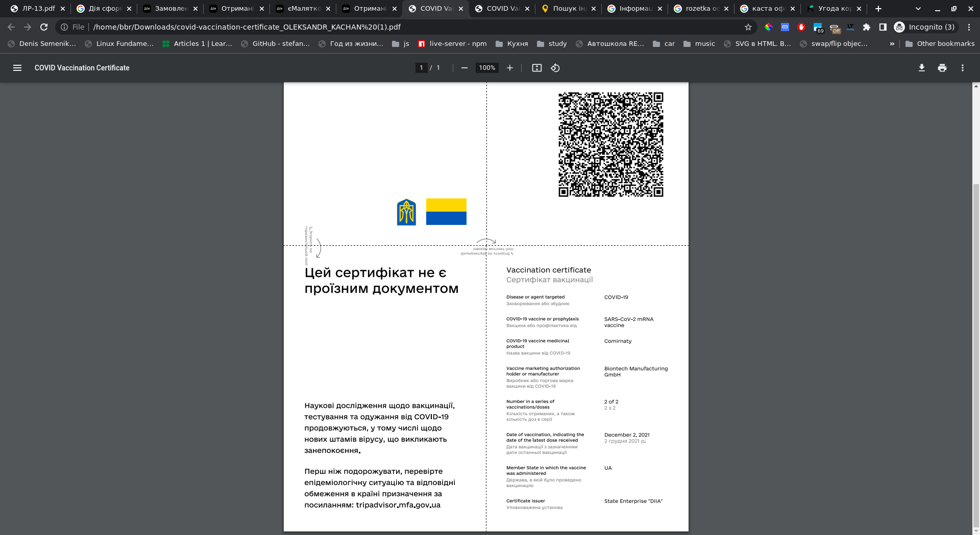The height and width of the screenshot is (535, 980).
Task: Toggle the browser side panel
Action: click(x=883, y=27)
